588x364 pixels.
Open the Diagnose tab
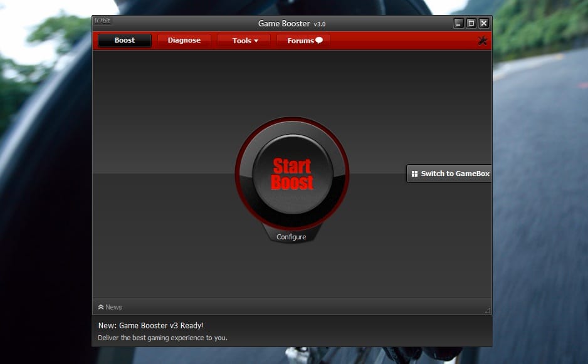pyautogui.click(x=184, y=41)
